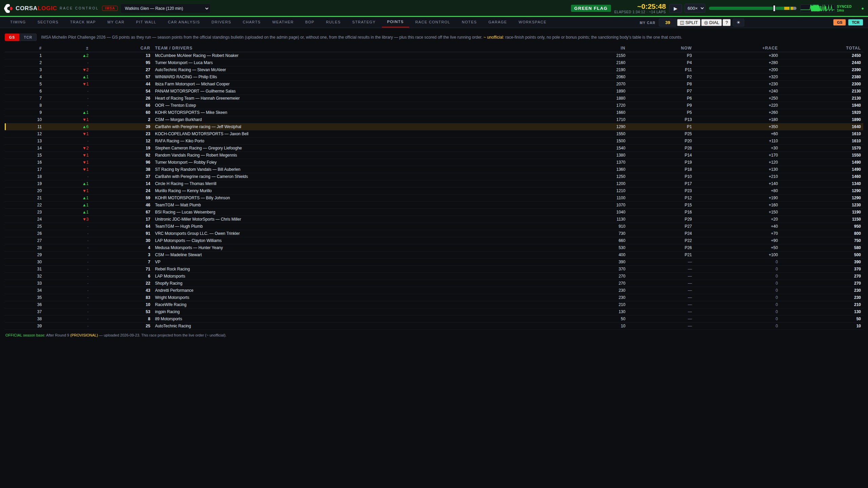Select the GS points standings toggle
The image size is (868, 488).
pos(12,37)
